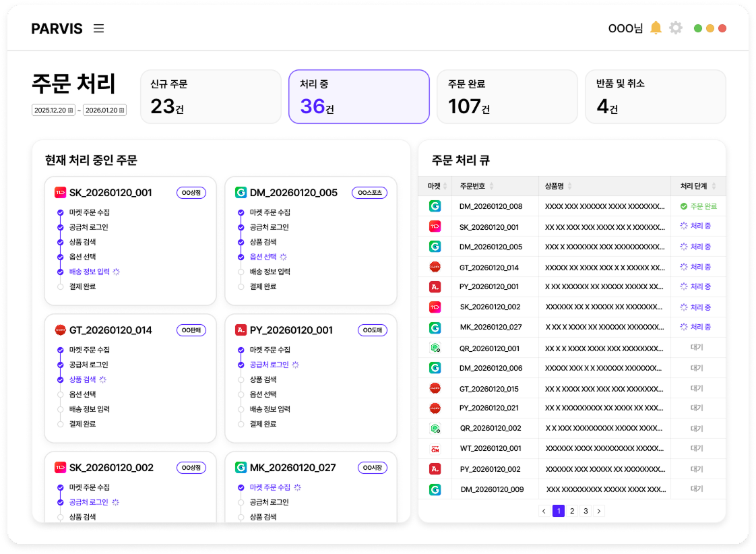The height and width of the screenshot is (554, 756).
Task: Click 옵션 선택 step in DM_20260120_005 card
Action: pyautogui.click(x=263, y=257)
